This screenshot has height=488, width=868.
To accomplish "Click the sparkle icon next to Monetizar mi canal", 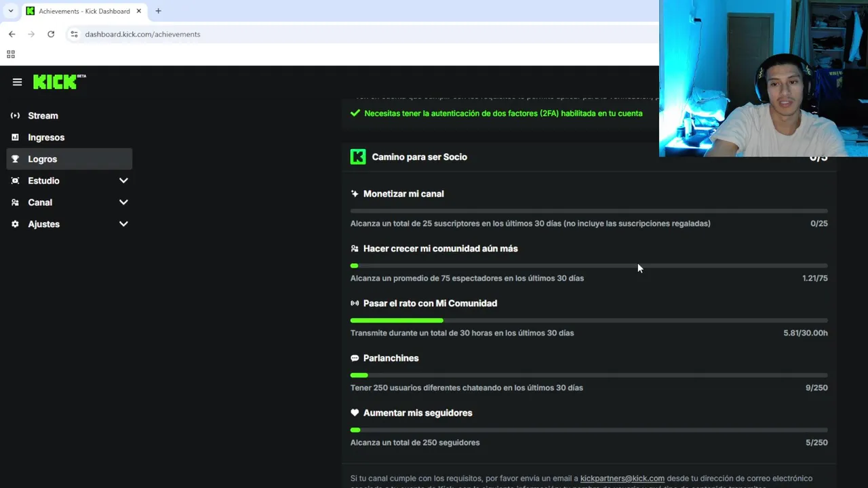I will pos(355,193).
